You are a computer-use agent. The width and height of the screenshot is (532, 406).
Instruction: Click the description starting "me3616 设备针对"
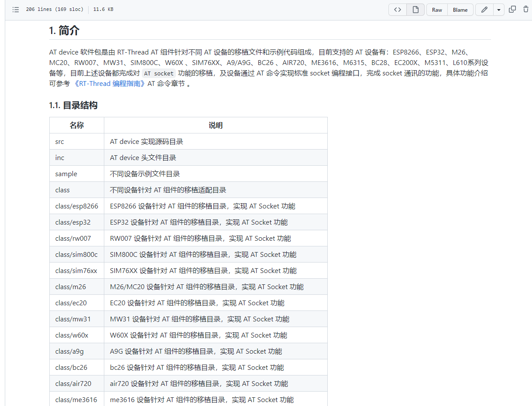click(202, 399)
